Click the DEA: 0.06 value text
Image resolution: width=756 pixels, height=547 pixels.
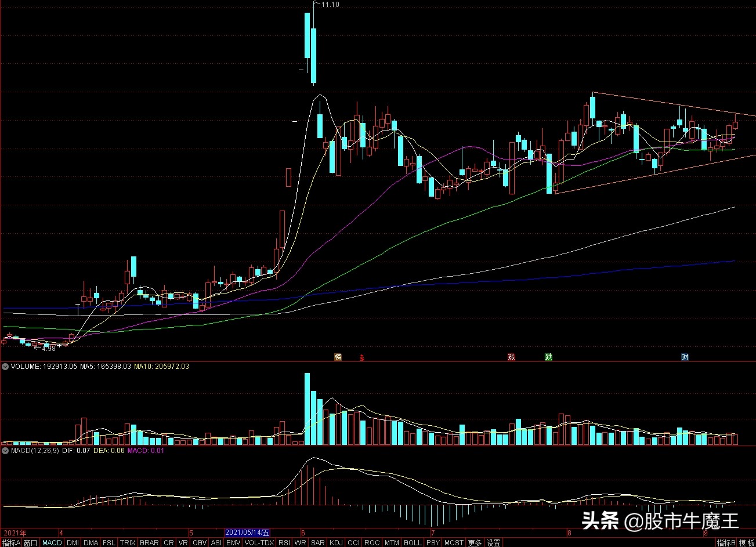110,450
